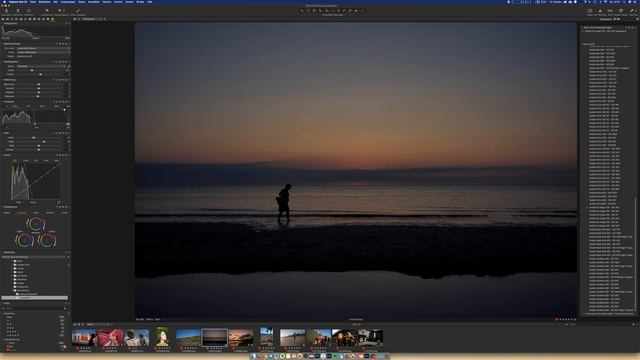Pick white balance with the eyedropper icon
The height and width of the screenshot is (360, 640).
(x=69, y=66)
